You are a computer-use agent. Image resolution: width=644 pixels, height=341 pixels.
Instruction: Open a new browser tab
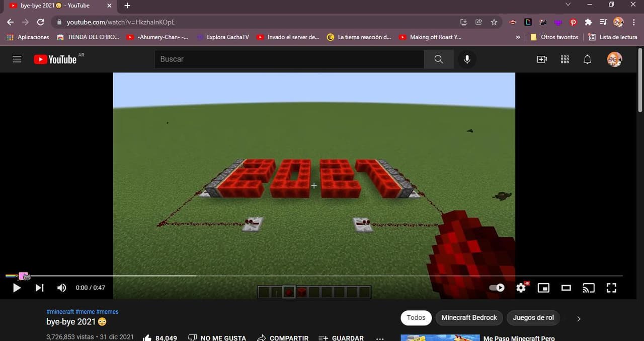point(127,6)
